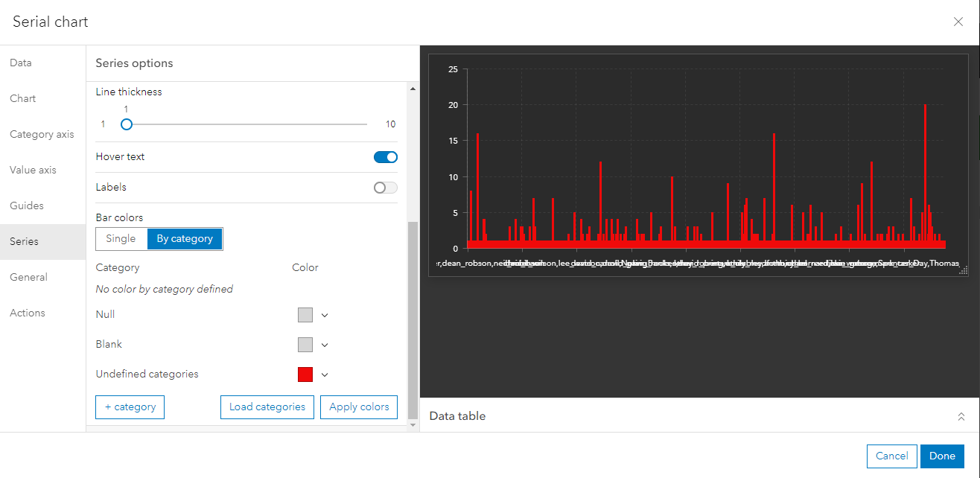Switch to the Data section

tap(20, 63)
